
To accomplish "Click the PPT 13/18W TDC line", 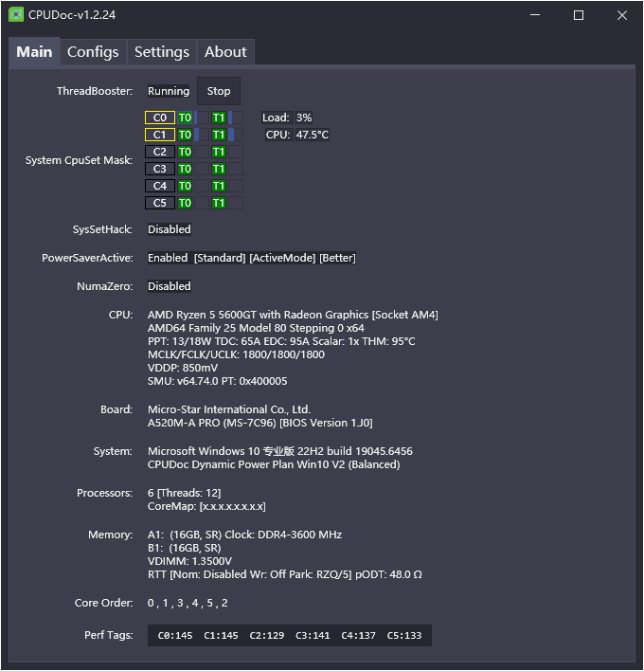I will [281, 341].
